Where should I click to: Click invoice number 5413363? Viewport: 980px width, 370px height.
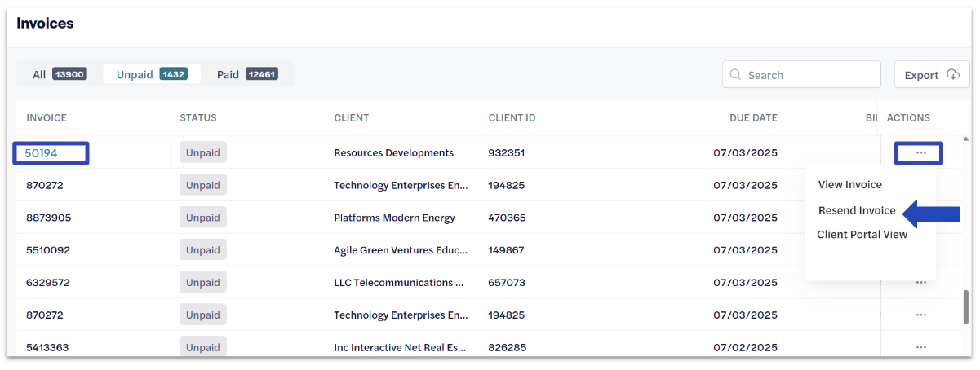pos(47,348)
